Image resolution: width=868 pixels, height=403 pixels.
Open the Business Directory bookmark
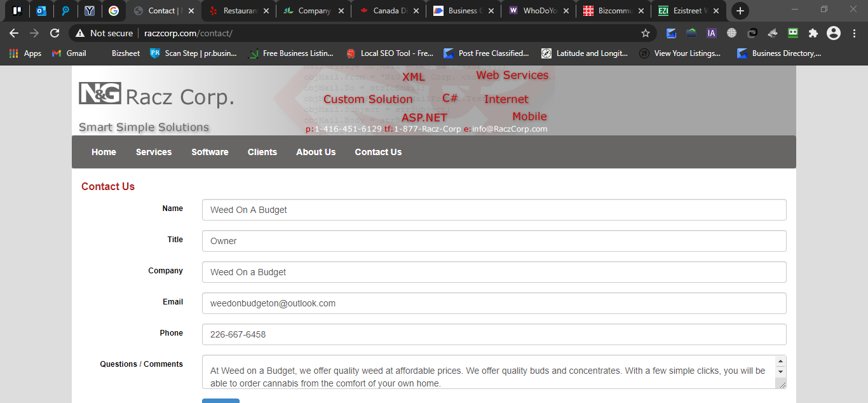[x=779, y=53]
